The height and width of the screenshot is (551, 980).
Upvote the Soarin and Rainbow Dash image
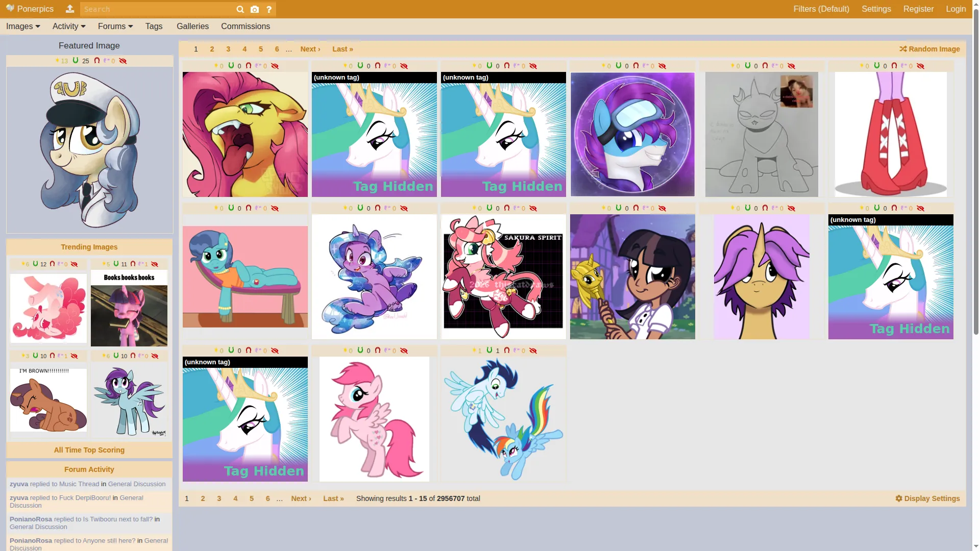[489, 350]
